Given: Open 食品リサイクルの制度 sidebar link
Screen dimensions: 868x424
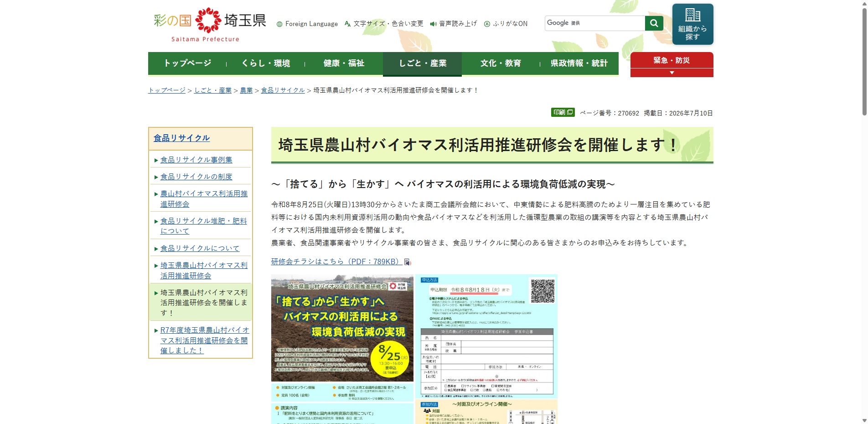Looking at the screenshot, I should click(x=196, y=177).
